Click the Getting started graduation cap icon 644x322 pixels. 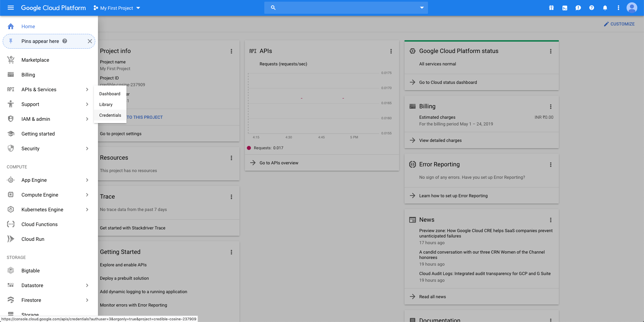point(11,133)
